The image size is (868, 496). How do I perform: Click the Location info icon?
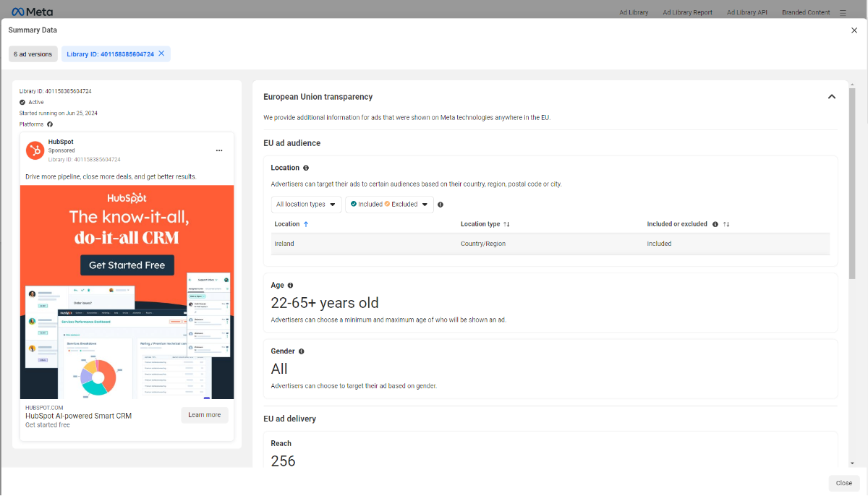[x=306, y=168]
